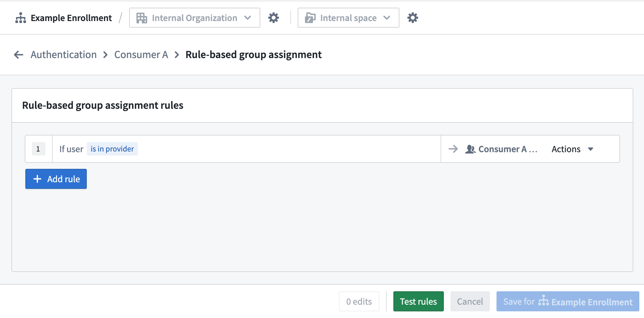
Task: Click rule number 1 handle
Action: pyautogui.click(x=38, y=149)
